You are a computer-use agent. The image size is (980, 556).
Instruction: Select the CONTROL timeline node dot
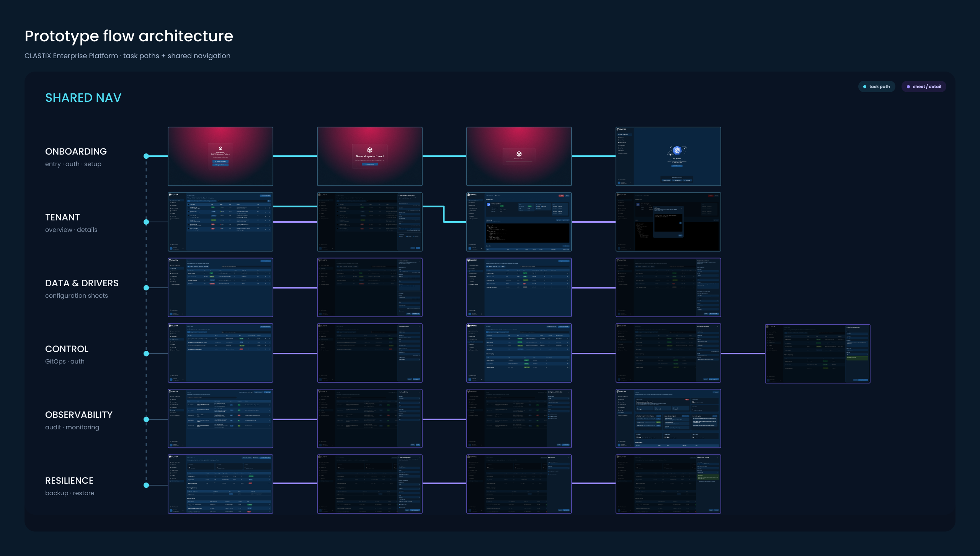point(146,354)
